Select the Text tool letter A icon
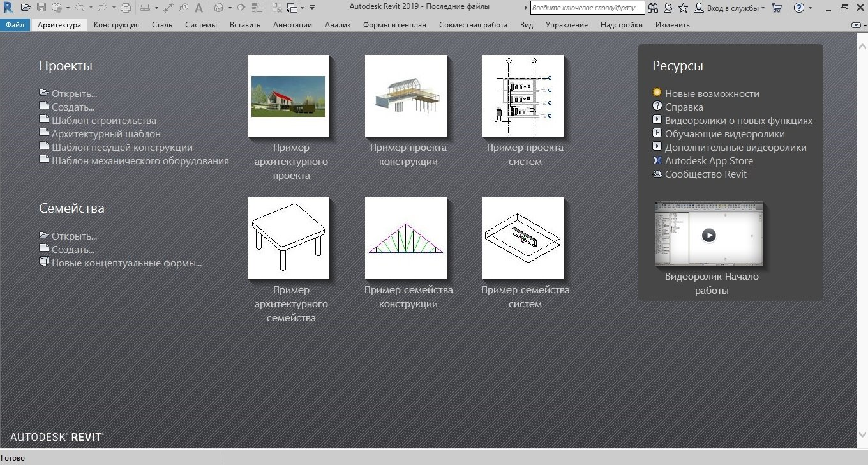 (x=198, y=8)
